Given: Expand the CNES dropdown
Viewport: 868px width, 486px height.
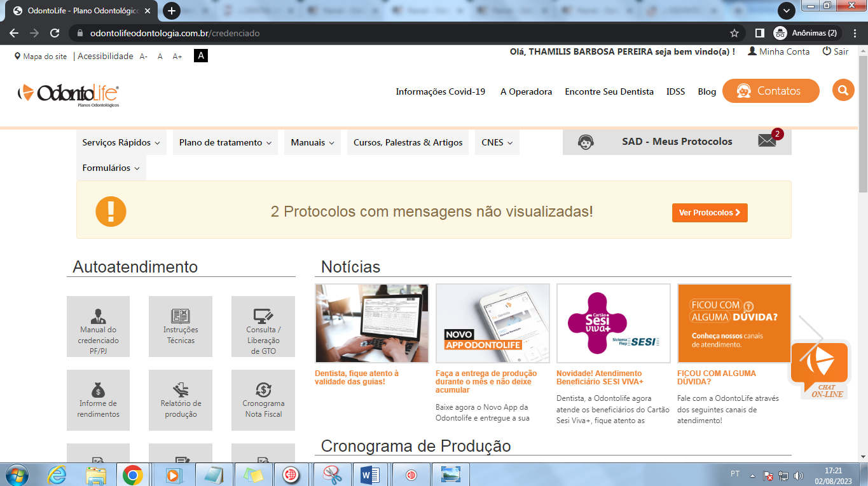Looking at the screenshot, I should coord(497,142).
